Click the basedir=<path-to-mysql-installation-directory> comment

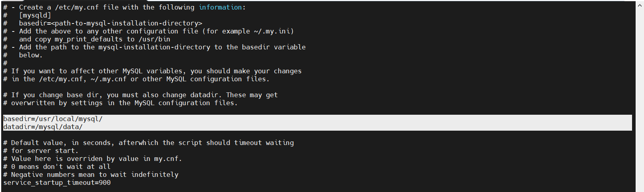pyautogui.click(x=110, y=23)
